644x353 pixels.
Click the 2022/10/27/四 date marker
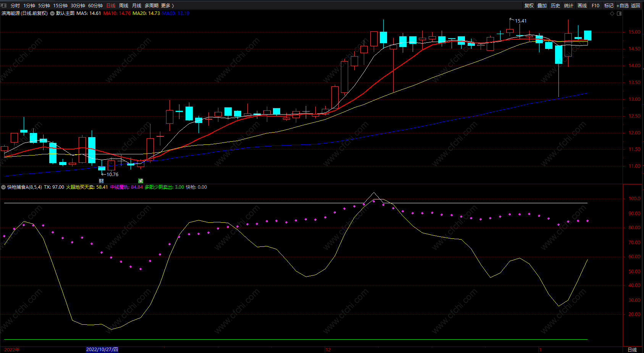[102, 350]
